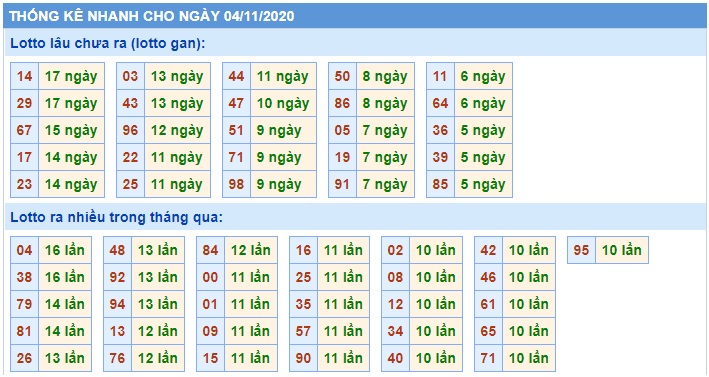Image resolution: width=709 pixels, height=377 pixels.
Task: Select lotto gan number cell 51
Action: (x=236, y=131)
